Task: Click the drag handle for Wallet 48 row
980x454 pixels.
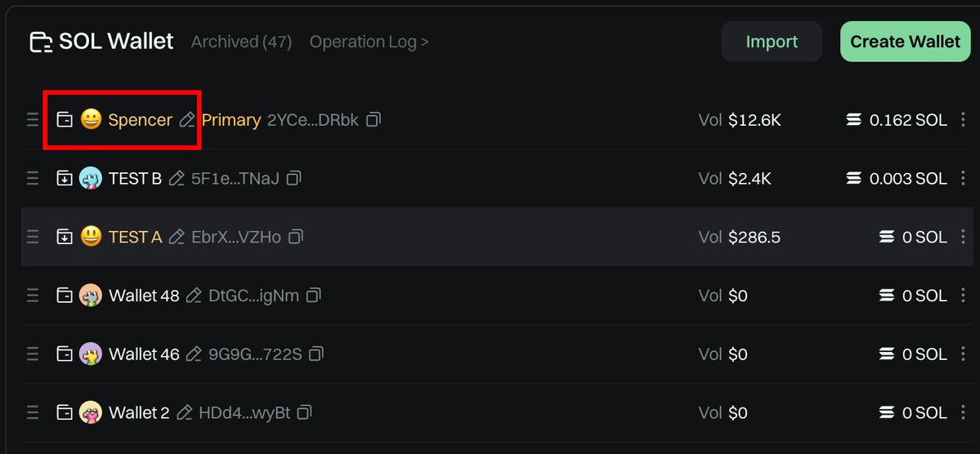Action: coord(33,296)
